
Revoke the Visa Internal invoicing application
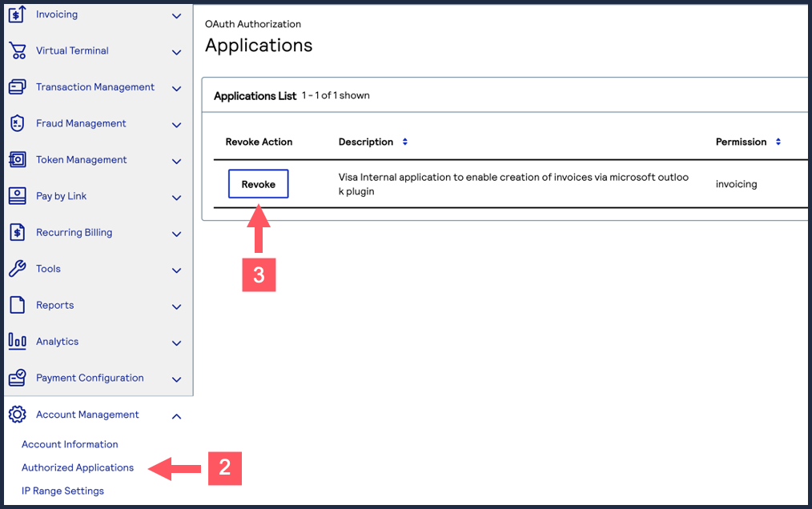click(258, 184)
